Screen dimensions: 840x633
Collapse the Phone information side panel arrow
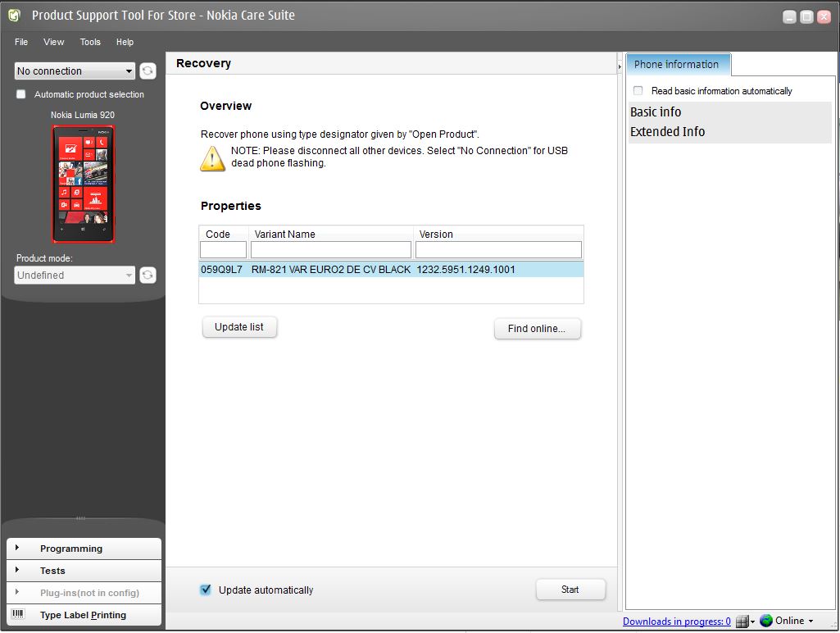(620, 67)
